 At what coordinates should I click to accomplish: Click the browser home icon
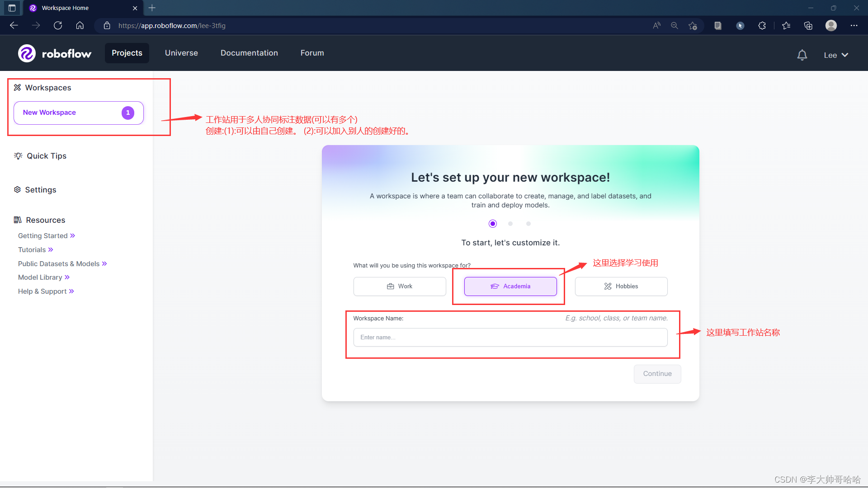[x=80, y=26]
